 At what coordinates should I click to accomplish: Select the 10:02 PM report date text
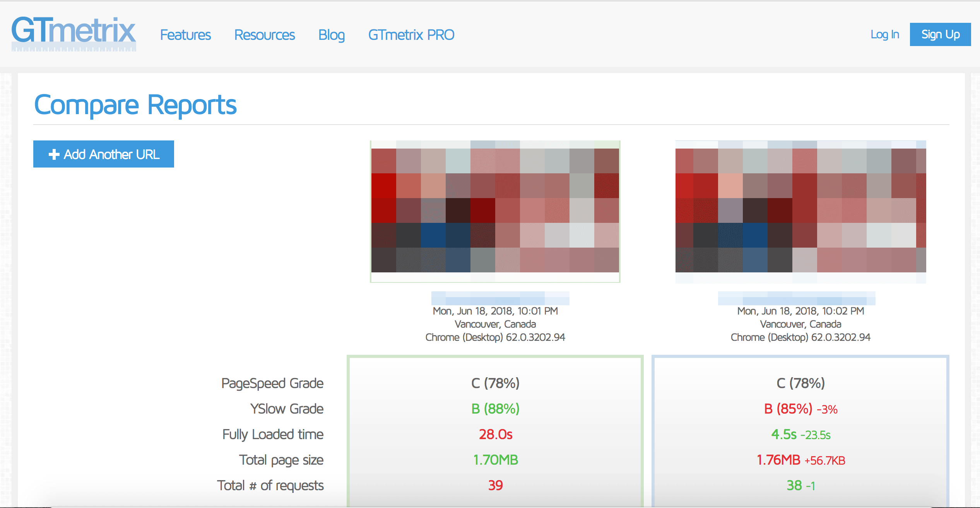[x=800, y=311]
